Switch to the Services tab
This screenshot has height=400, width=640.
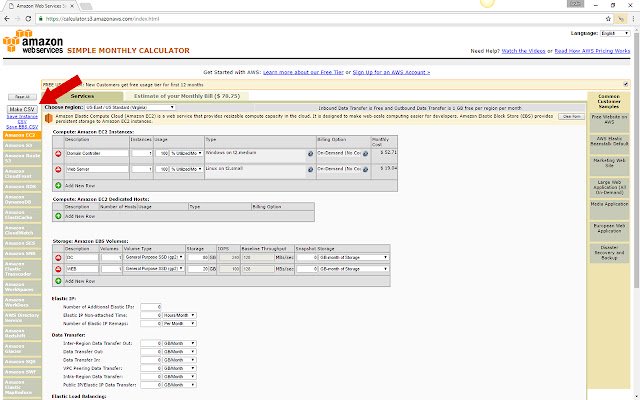[x=82, y=96]
